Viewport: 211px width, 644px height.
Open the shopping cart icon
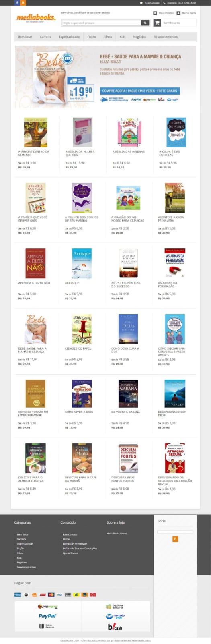pos(157,23)
